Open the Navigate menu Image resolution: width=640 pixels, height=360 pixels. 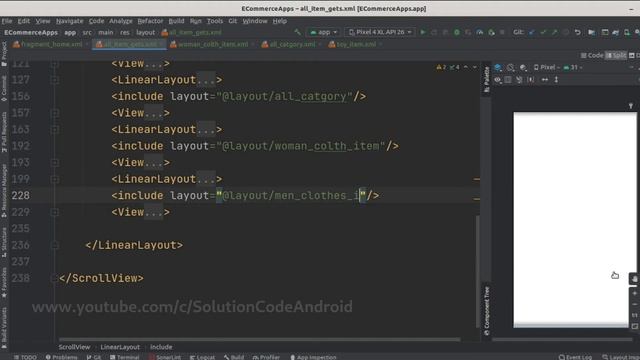click(x=69, y=21)
